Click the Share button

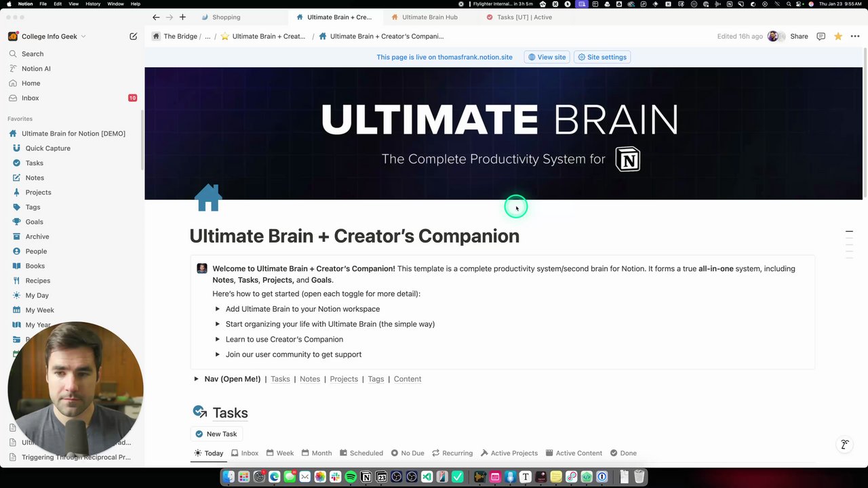pyautogui.click(x=799, y=37)
